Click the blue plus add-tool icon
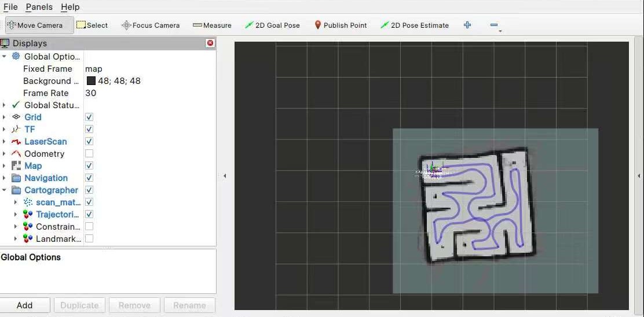 pos(467,25)
